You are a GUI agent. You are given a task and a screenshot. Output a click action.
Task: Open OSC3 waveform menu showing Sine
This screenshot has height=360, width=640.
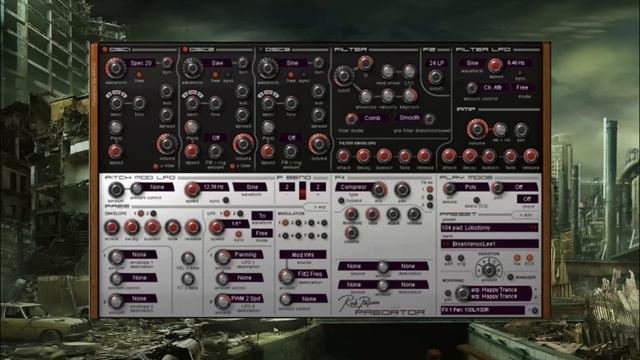point(292,63)
